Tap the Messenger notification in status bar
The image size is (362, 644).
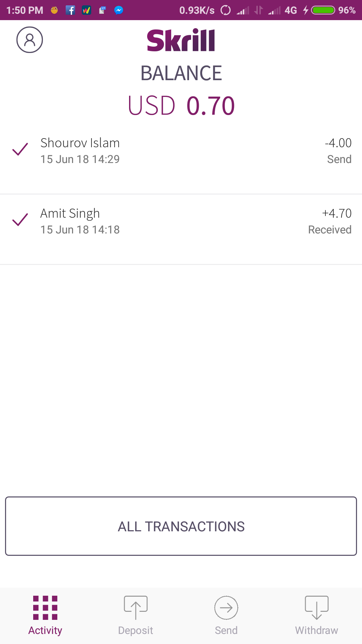119,10
